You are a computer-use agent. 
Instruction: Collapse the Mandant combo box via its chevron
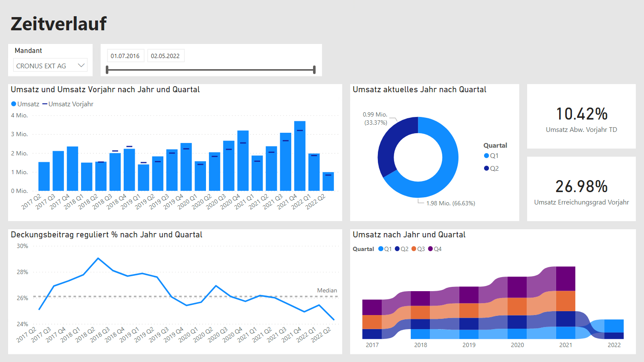pyautogui.click(x=81, y=65)
